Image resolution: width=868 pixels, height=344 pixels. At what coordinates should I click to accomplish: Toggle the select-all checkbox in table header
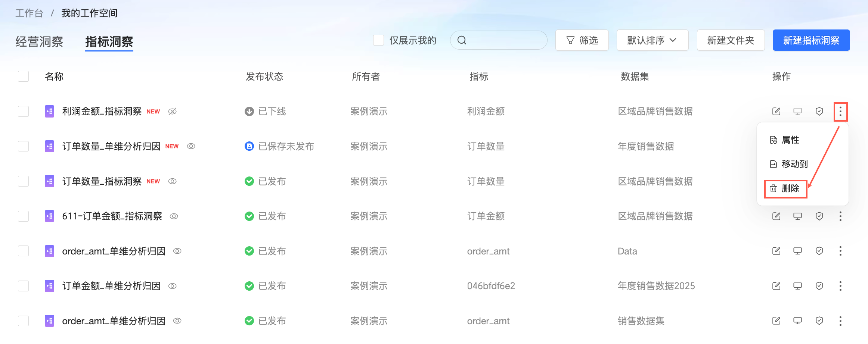[23, 76]
